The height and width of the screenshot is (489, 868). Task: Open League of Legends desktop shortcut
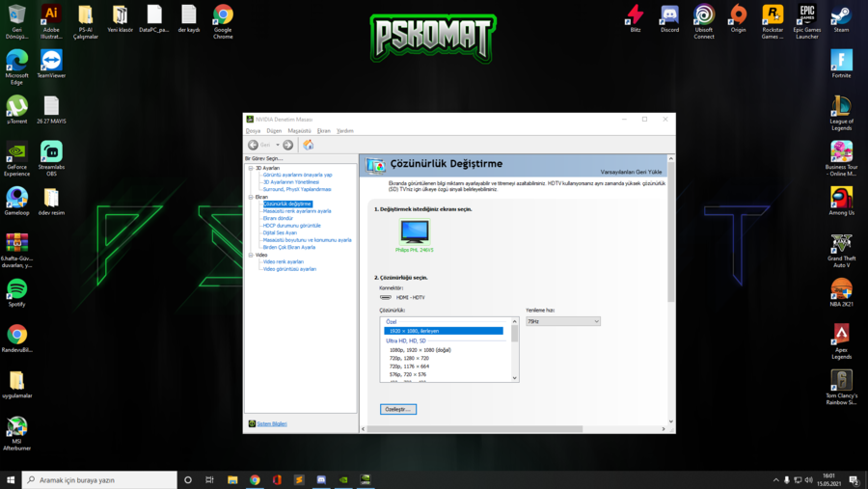pos(841,113)
